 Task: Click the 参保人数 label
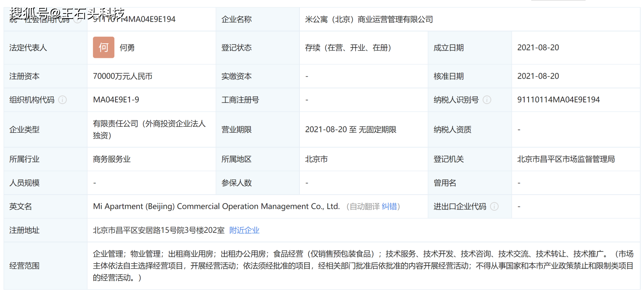(236, 183)
